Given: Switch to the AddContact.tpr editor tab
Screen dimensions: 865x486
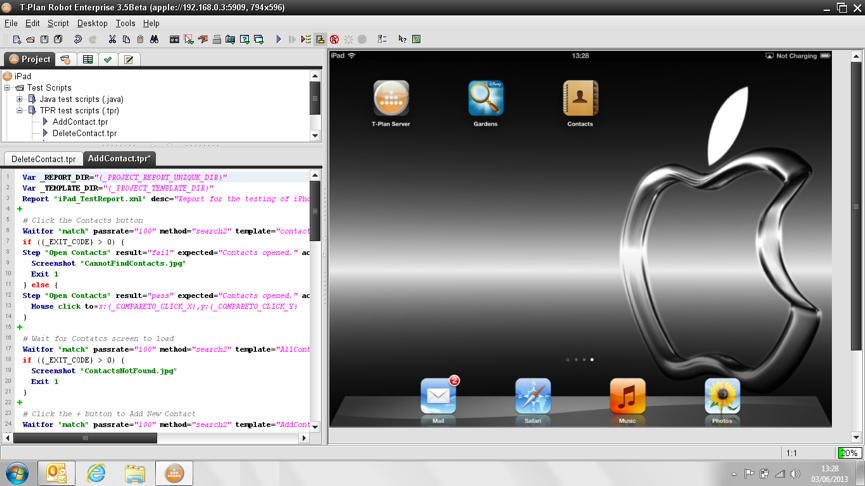Looking at the screenshot, I should 119,158.
